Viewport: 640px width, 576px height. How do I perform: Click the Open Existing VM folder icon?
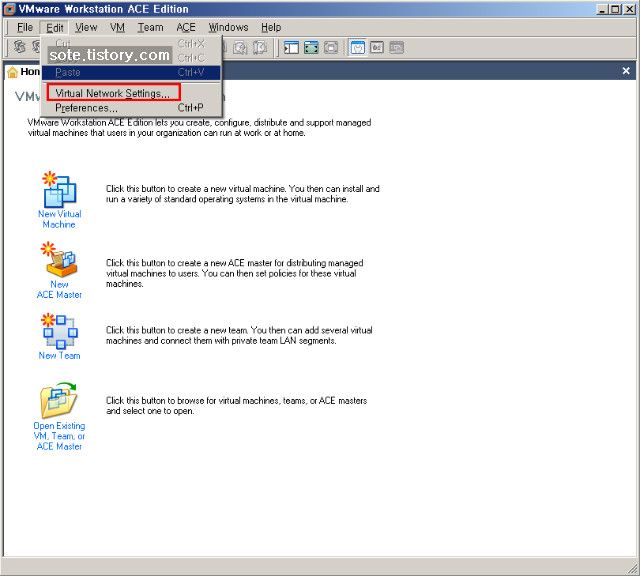59,400
